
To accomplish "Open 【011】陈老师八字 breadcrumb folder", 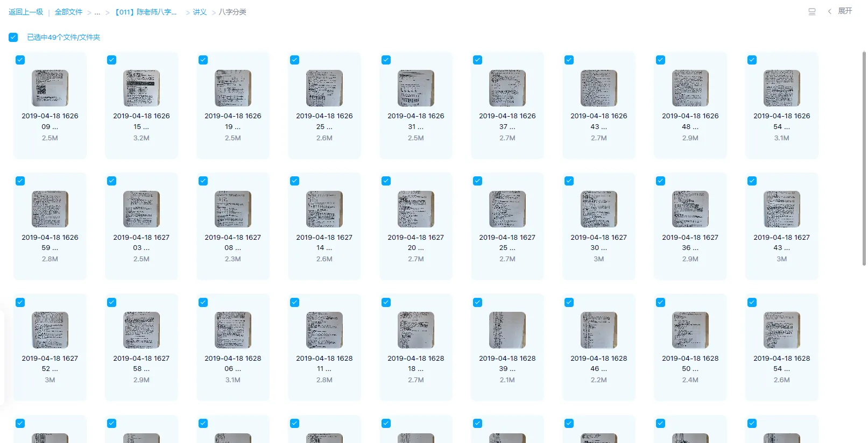I will click(146, 12).
